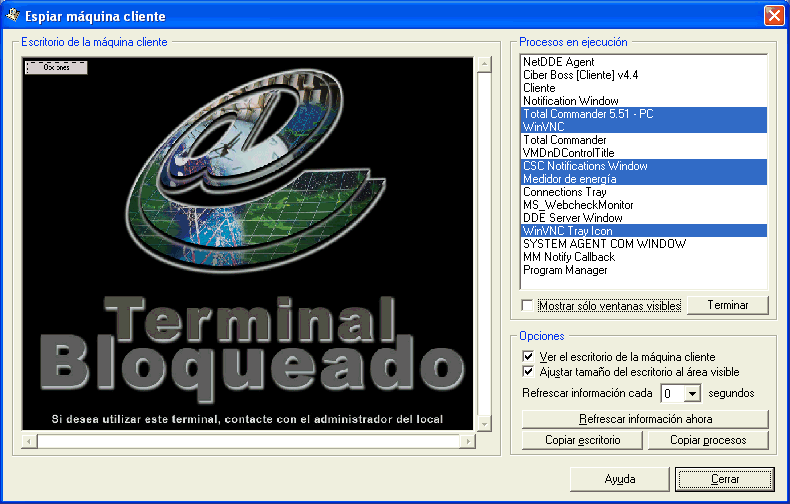The height and width of the screenshot is (504, 790).
Task: Select Connections Tray process
Action: pyautogui.click(x=643, y=192)
